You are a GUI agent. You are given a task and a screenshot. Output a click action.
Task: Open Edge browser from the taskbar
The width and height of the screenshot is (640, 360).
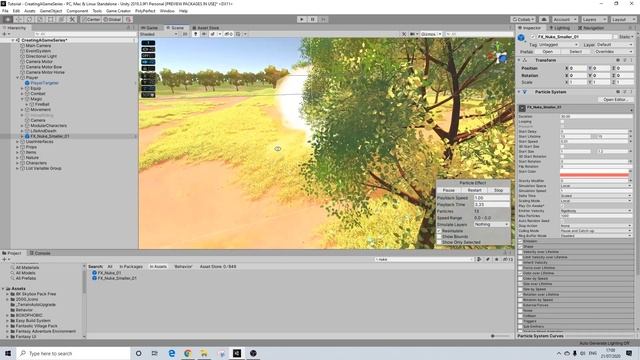tap(171, 353)
